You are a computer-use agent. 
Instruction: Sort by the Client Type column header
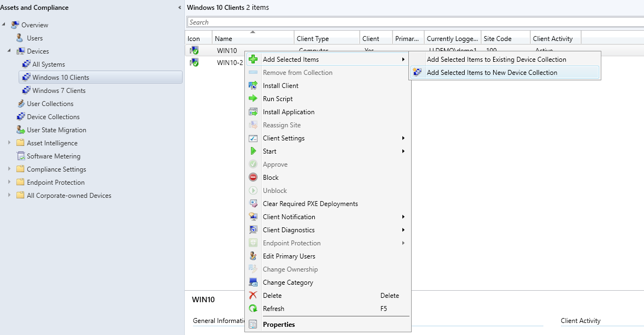point(327,39)
